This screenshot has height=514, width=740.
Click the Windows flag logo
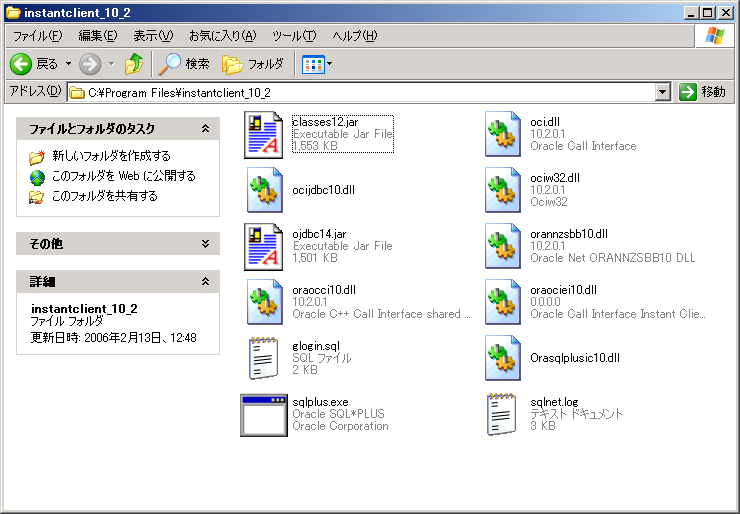point(715,36)
